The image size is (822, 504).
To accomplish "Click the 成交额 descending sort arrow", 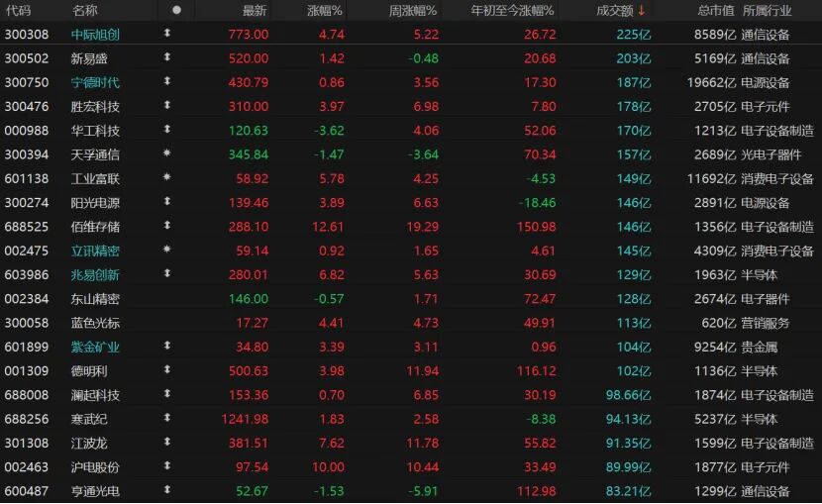I will point(642,11).
